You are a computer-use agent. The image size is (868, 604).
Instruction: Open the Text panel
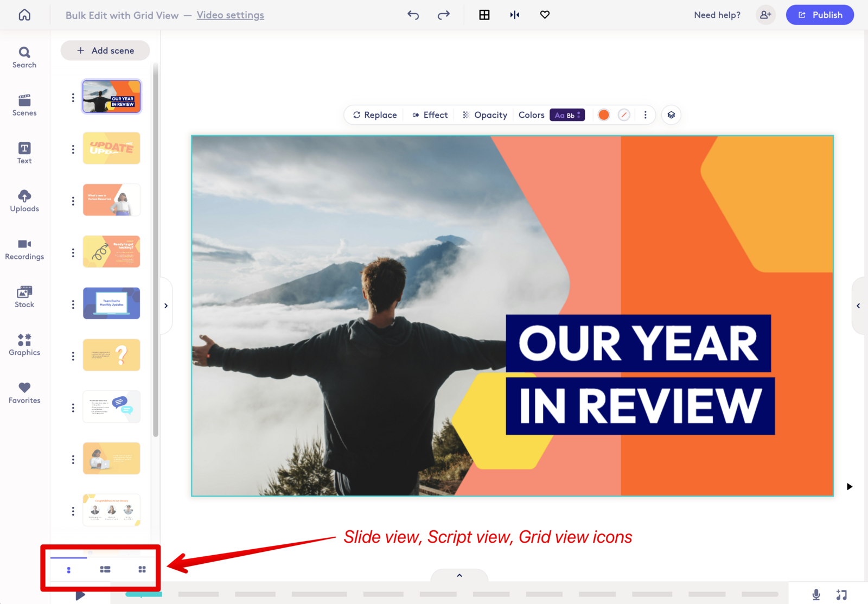24,153
